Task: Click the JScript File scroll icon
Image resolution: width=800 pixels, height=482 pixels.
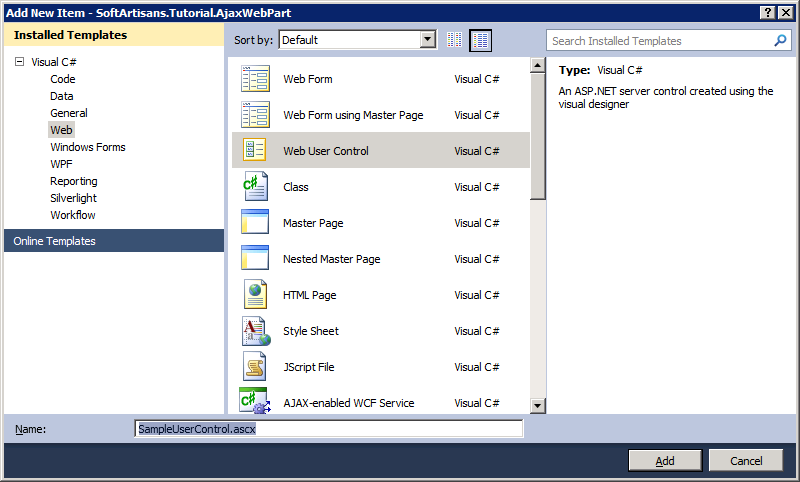Action: pos(255,367)
